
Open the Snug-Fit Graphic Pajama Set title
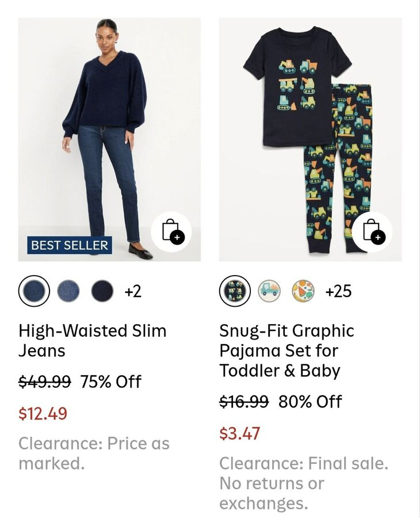click(287, 351)
